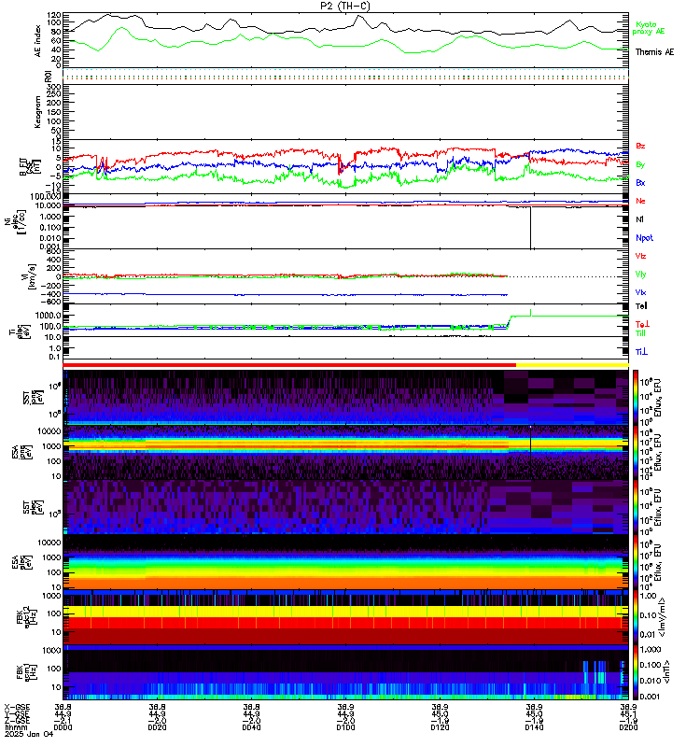The height and width of the screenshot is (747, 700).
Task: Click the 0200 time tick label
Action: click(x=628, y=727)
